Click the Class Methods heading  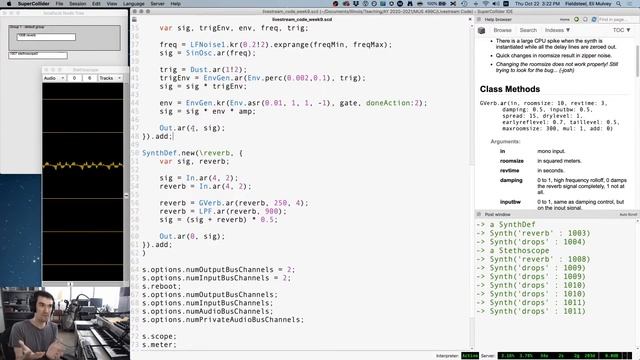coord(510,89)
